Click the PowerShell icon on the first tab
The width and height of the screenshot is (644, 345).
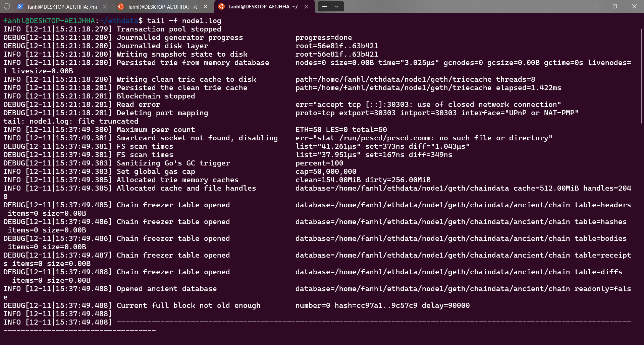pyautogui.click(x=20, y=6)
